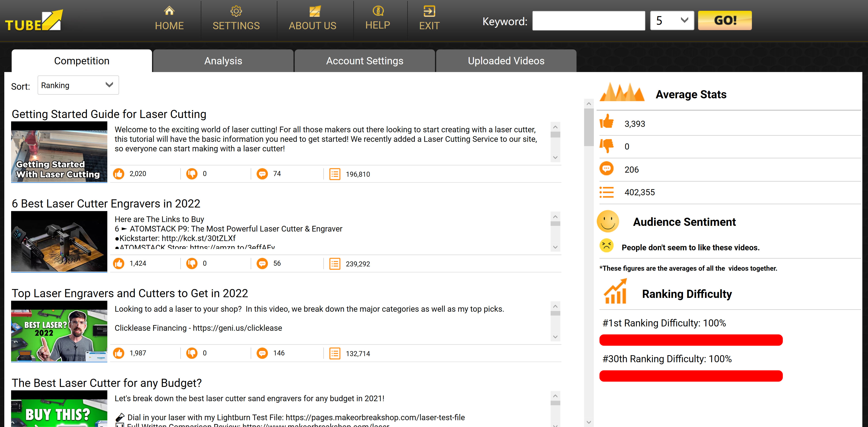The height and width of the screenshot is (427, 868).
Task: Open ABOUT US icon
Action: click(x=315, y=11)
